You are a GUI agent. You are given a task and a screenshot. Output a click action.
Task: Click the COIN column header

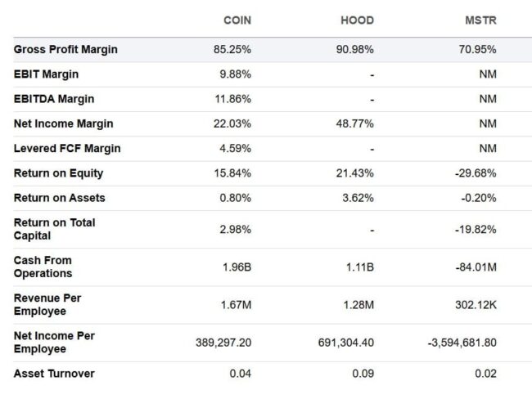237,20
